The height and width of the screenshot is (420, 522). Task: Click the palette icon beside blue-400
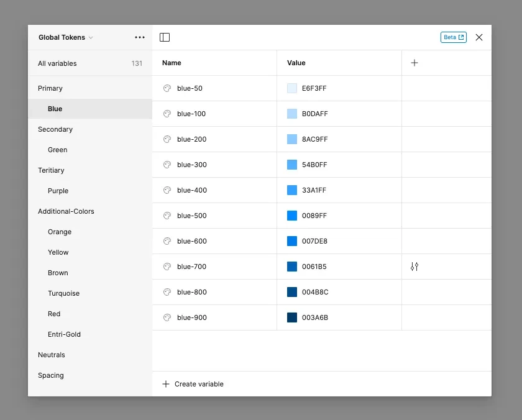point(167,190)
